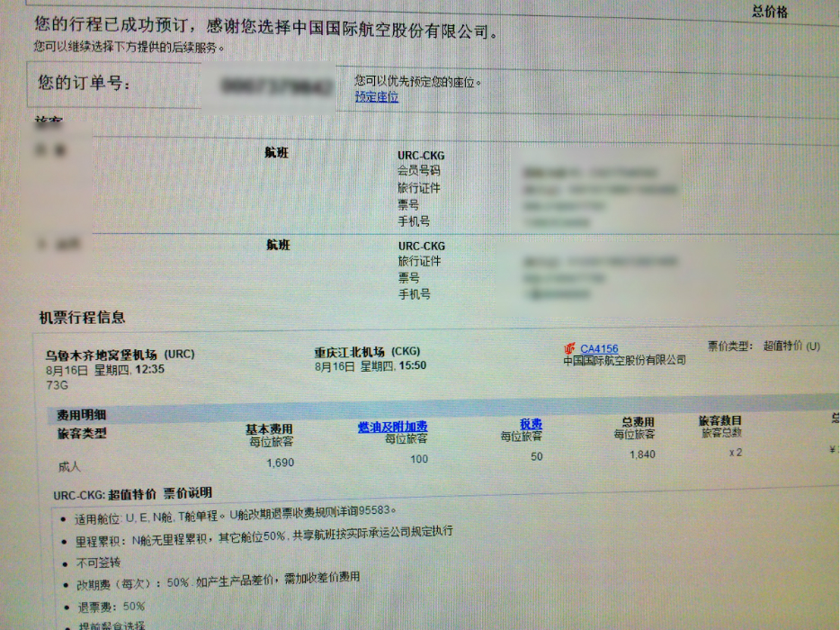The height and width of the screenshot is (630, 840).
Task: Select the 总费用 column header
Action: click(x=638, y=422)
